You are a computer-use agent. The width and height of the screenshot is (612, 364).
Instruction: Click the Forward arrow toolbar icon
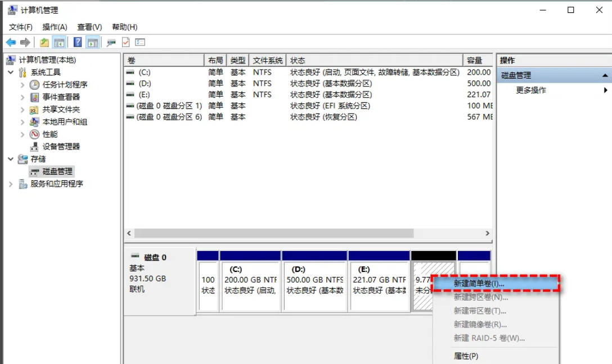pyautogui.click(x=25, y=42)
